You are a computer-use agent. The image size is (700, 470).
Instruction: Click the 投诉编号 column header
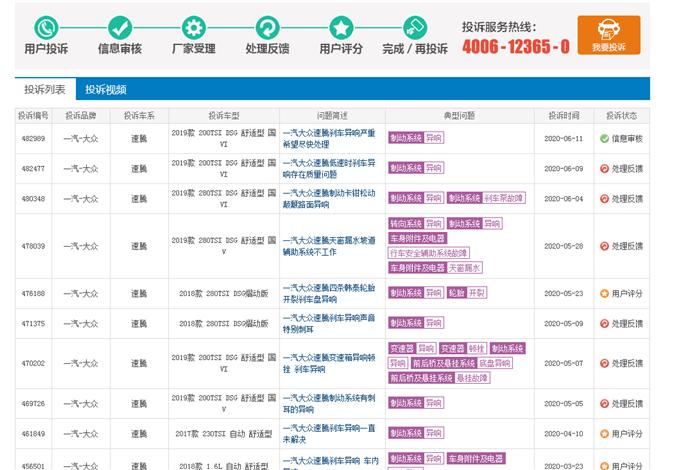tap(33, 116)
